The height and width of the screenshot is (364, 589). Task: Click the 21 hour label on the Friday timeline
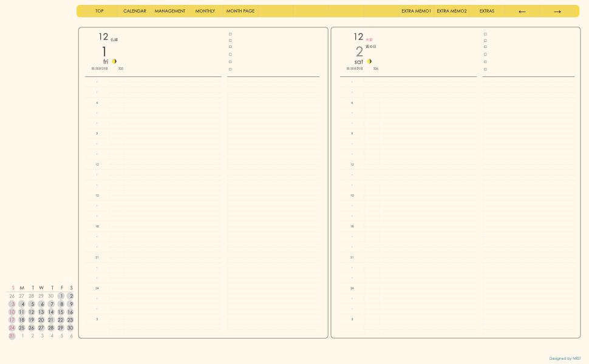(x=97, y=257)
